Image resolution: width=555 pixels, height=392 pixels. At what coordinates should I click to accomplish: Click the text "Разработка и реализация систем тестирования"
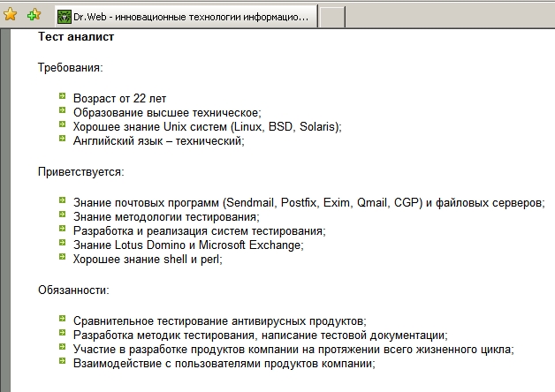(x=200, y=231)
